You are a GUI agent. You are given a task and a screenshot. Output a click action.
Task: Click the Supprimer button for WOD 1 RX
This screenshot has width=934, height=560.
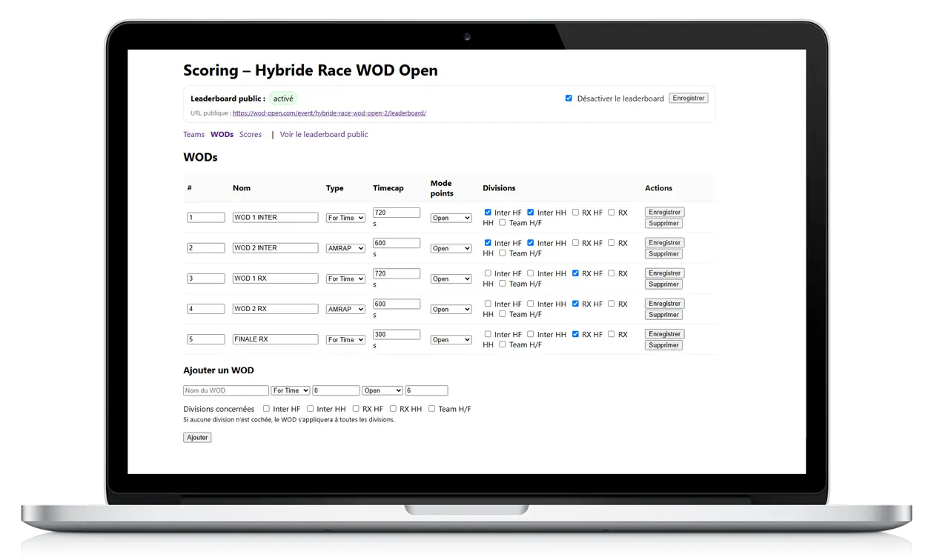point(663,284)
